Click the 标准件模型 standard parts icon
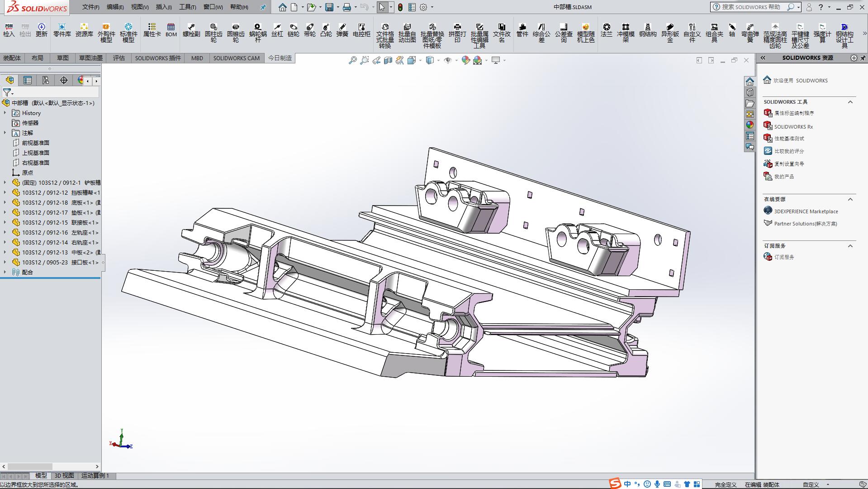 pyautogui.click(x=128, y=33)
